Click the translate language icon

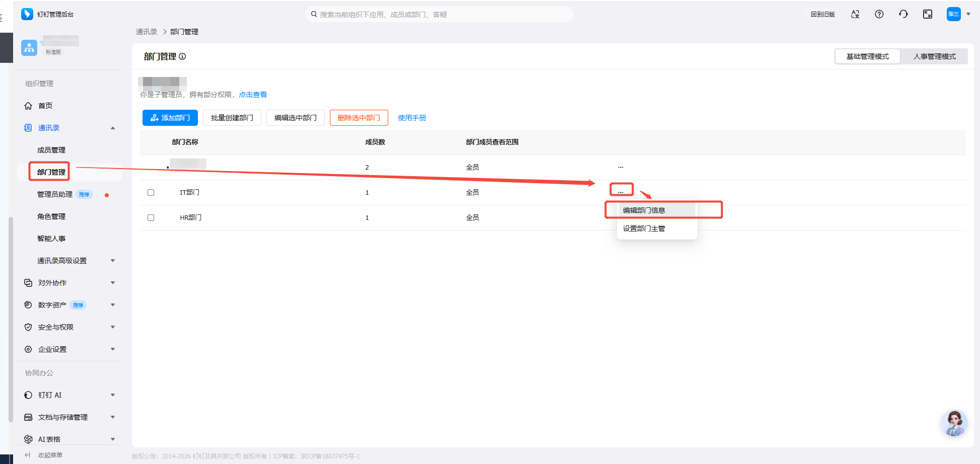pyautogui.click(x=855, y=14)
